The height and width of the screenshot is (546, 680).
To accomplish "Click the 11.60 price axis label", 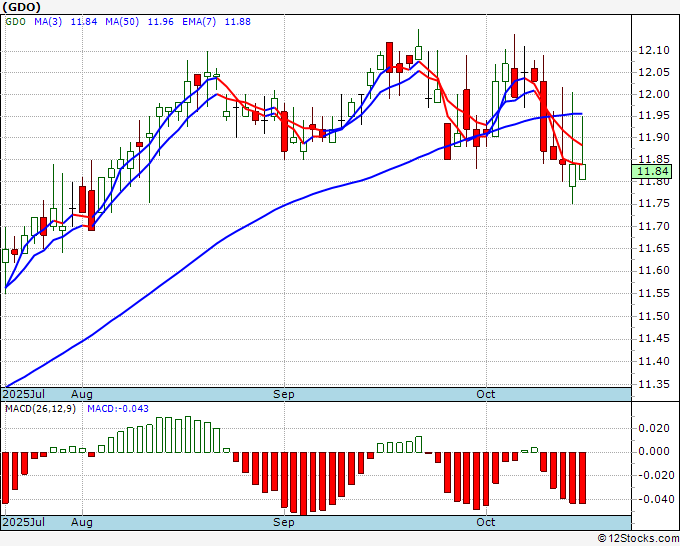I will click(x=654, y=271).
